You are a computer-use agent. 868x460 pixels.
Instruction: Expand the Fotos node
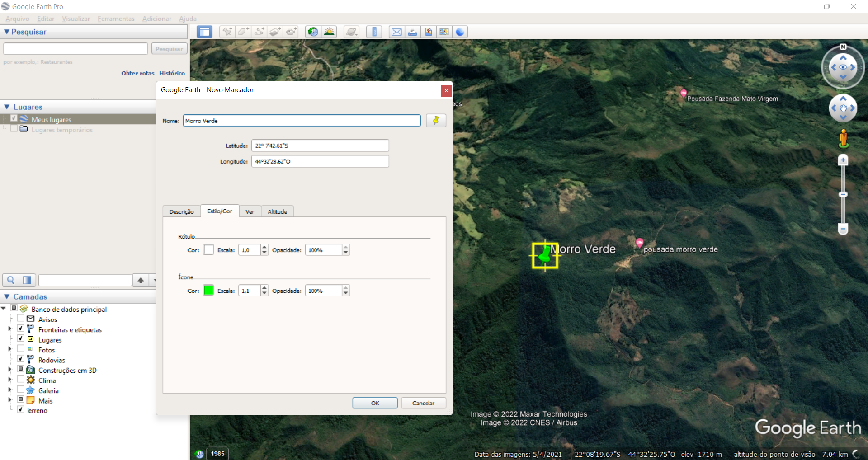9,349
